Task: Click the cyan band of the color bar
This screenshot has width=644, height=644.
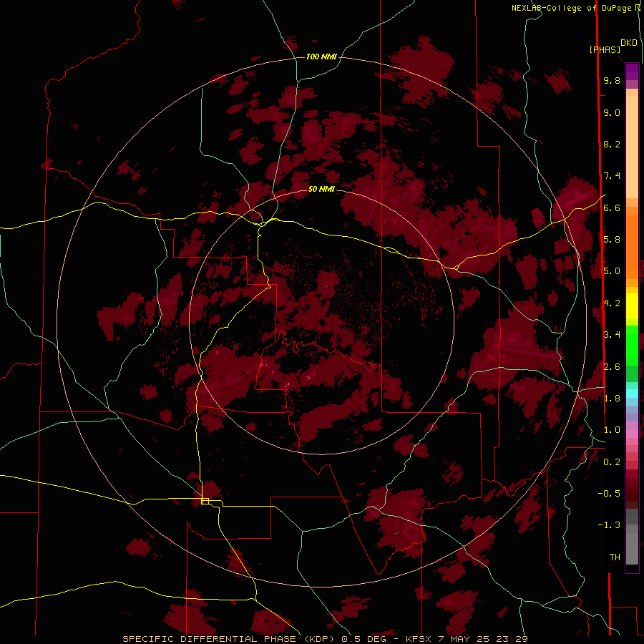Action: point(632,394)
